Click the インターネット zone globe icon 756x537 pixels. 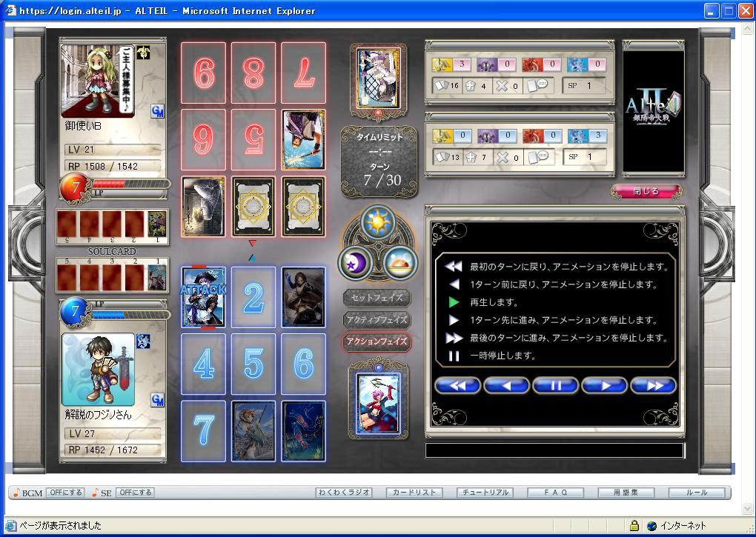652,525
